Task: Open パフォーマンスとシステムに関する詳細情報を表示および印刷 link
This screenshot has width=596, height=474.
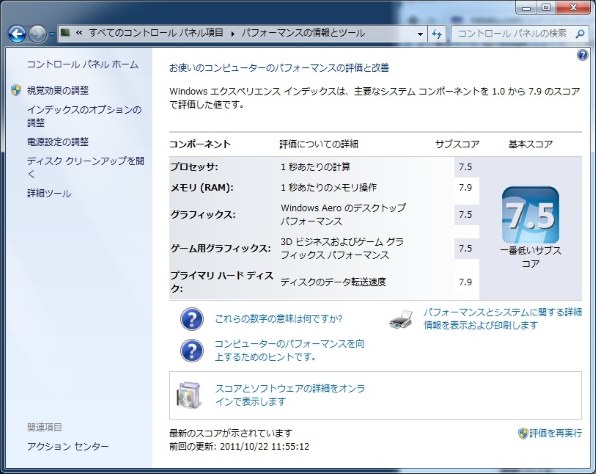Action: point(502,319)
